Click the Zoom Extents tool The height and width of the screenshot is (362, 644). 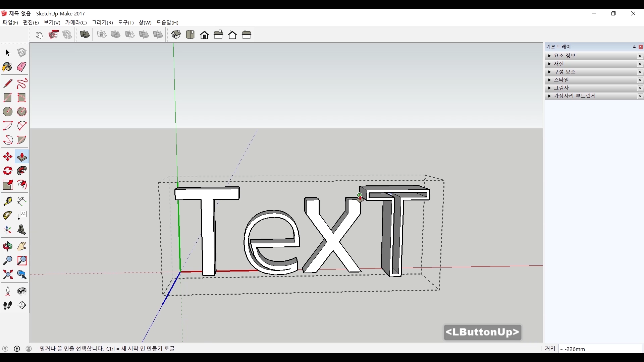(x=7, y=275)
